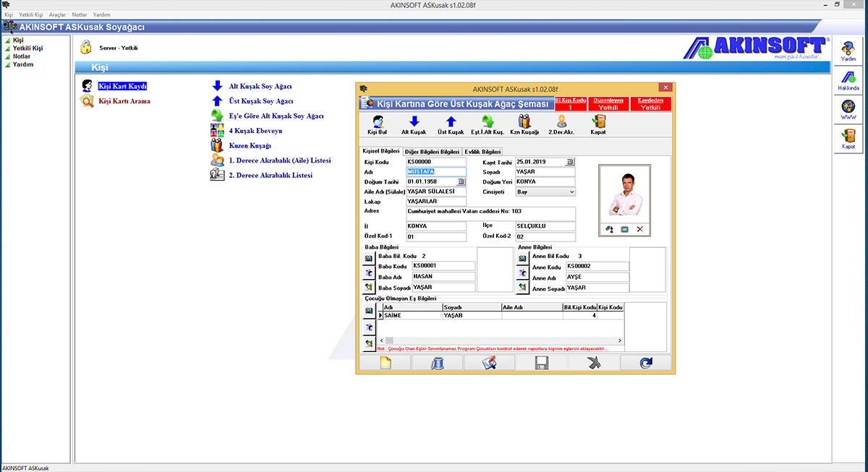Open the Alt Kuşak tree view
This screenshot has height=472, width=868.
(414, 122)
